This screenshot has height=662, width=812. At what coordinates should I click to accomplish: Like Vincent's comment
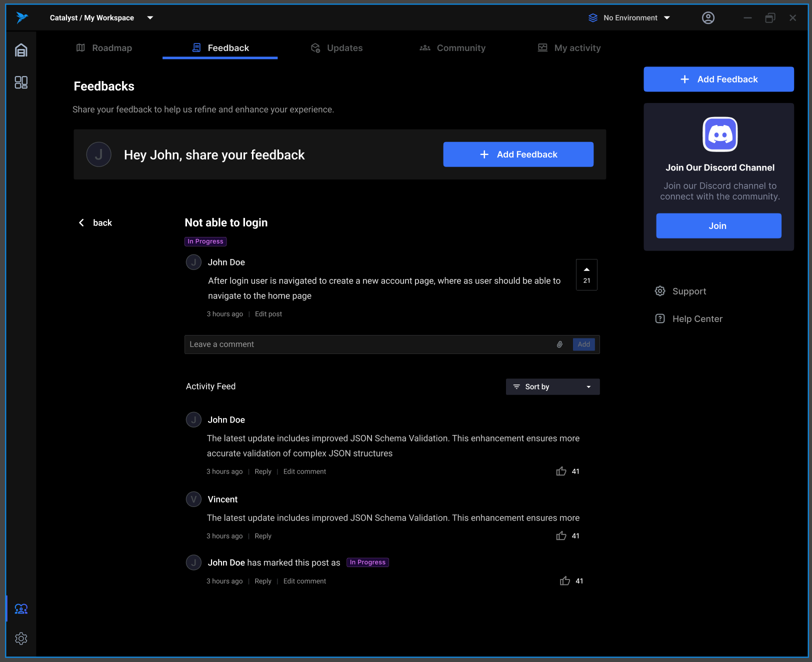561,535
